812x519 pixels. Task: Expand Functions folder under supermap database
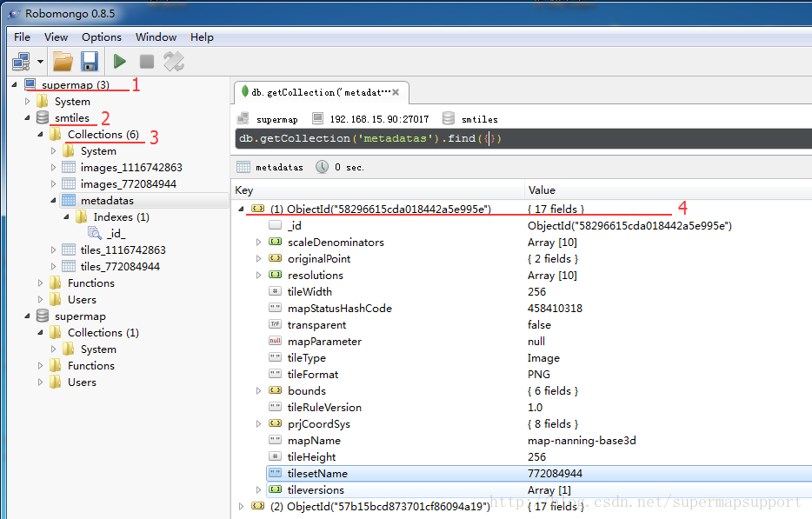point(40,366)
